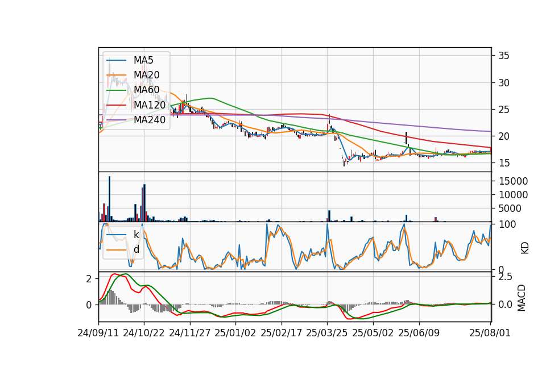Image resolution: width=546 pixels, height=392 pixels.
Task: Click the 25/08/01 date axis label
Action: coord(490,333)
